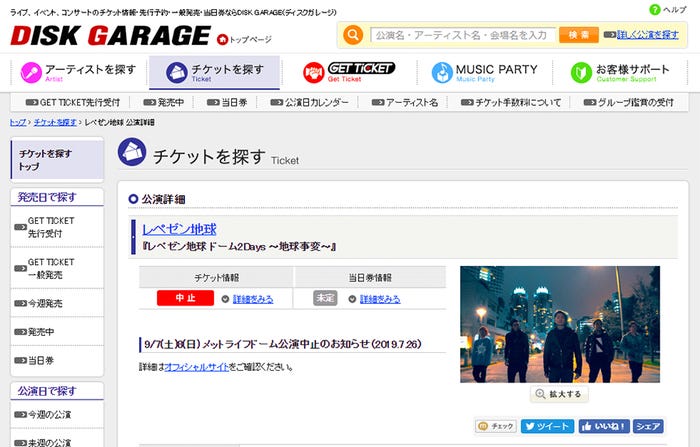Open 今週発売 in the left sidebar
This screenshot has height=447, width=700.
click(x=45, y=303)
